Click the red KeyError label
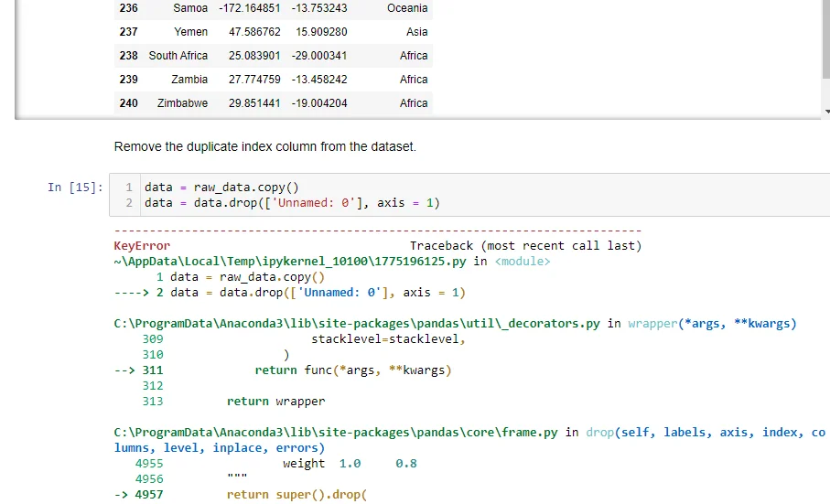 (x=142, y=246)
